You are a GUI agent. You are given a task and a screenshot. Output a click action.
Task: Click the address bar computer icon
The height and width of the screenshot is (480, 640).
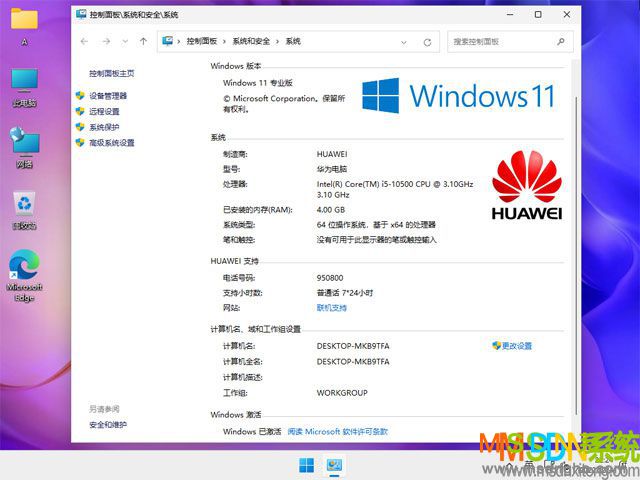[x=167, y=41]
